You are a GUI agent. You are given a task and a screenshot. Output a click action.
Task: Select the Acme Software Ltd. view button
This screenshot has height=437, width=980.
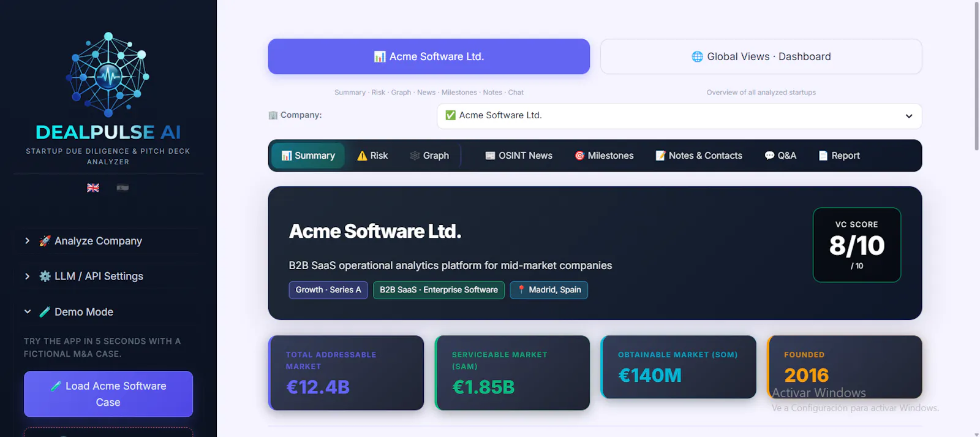[x=429, y=56]
